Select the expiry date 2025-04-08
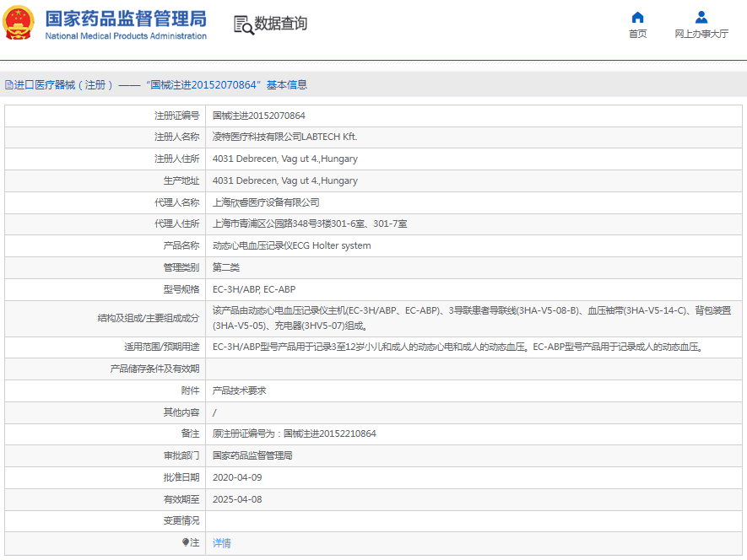Image resolution: width=747 pixels, height=560 pixels. 237,499
